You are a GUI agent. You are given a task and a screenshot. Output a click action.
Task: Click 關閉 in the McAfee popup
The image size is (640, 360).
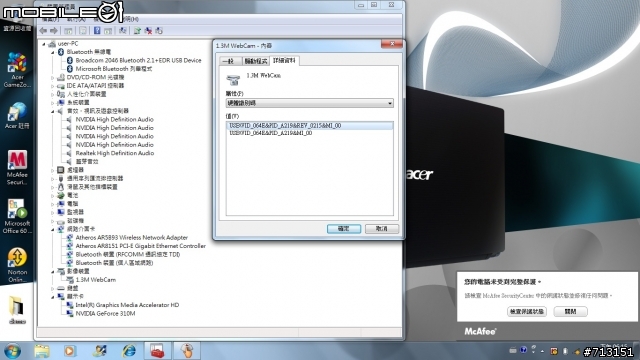tap(570, 311)
